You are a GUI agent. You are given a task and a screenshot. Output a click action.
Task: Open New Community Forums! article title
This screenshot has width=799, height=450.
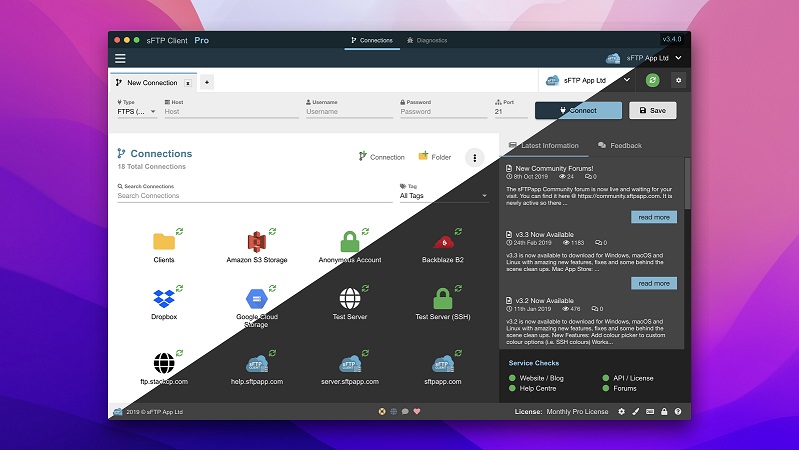554,168
